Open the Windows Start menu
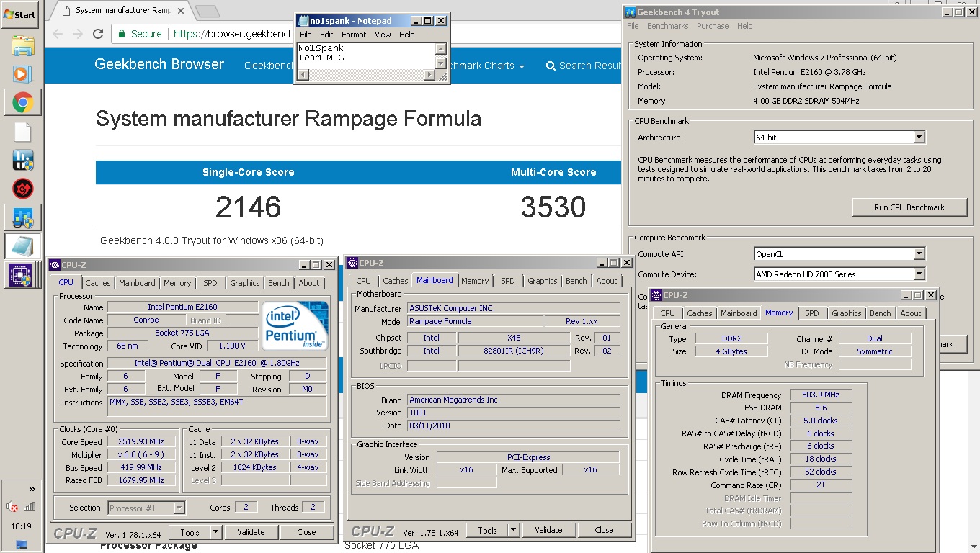 20,14
